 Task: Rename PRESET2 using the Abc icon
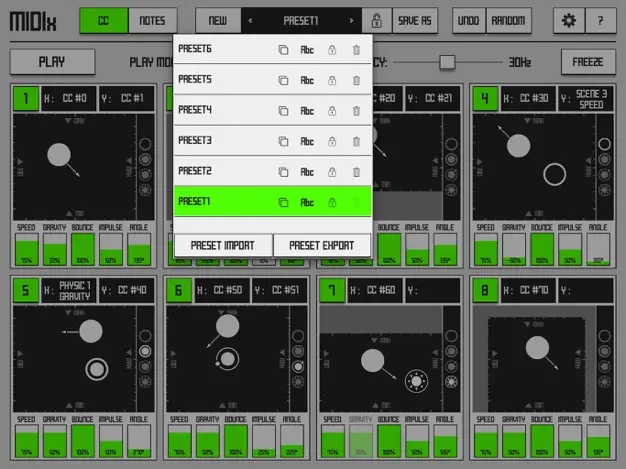(307, 172)
